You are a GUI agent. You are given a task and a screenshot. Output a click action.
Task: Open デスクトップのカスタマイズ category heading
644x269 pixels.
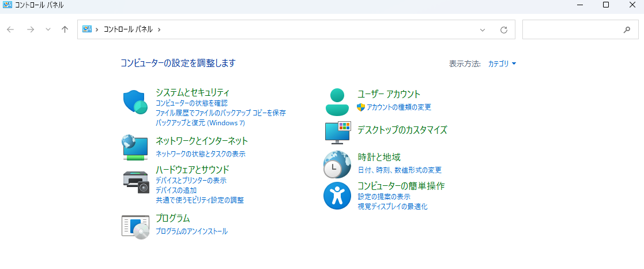click(402, 130)
